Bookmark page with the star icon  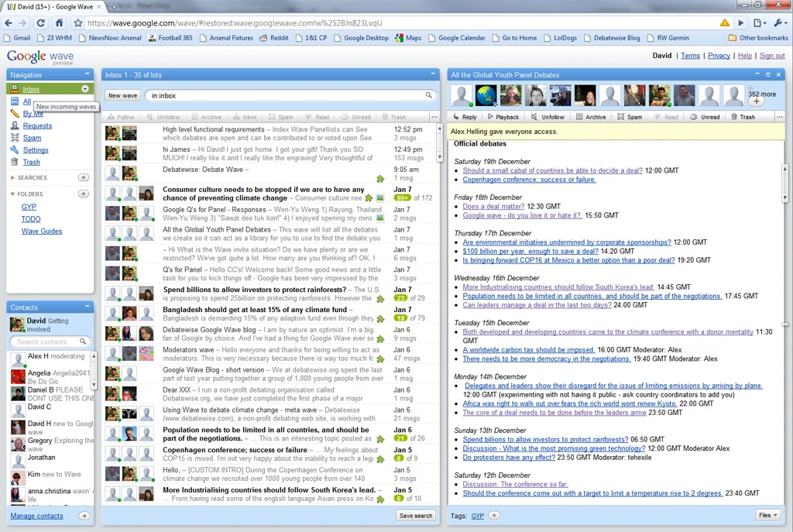coord(78,22)
